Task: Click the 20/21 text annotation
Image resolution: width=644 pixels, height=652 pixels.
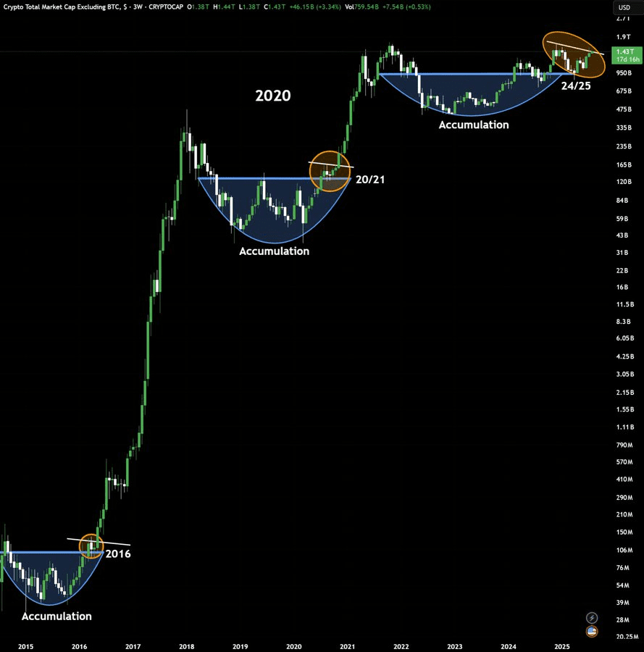Action: click(369, 179)
